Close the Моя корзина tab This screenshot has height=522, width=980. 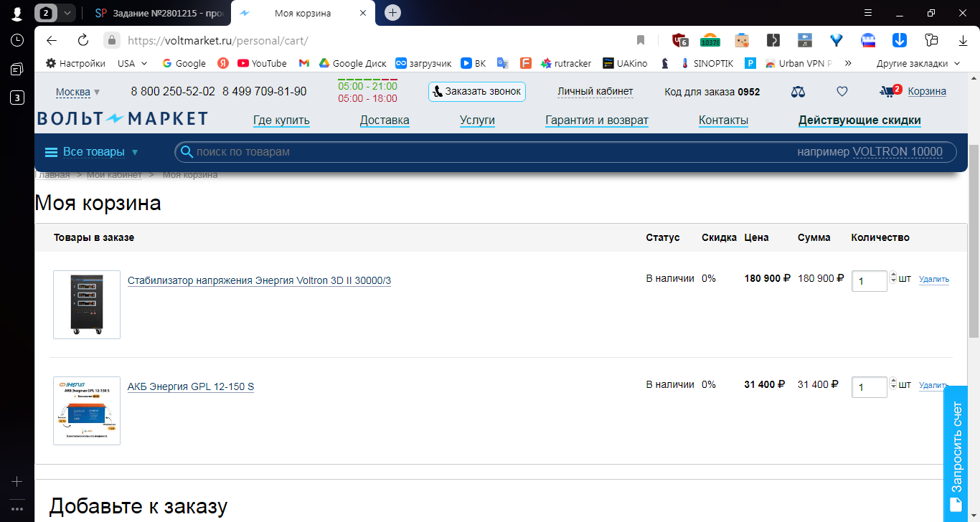(x=363, y=13)
